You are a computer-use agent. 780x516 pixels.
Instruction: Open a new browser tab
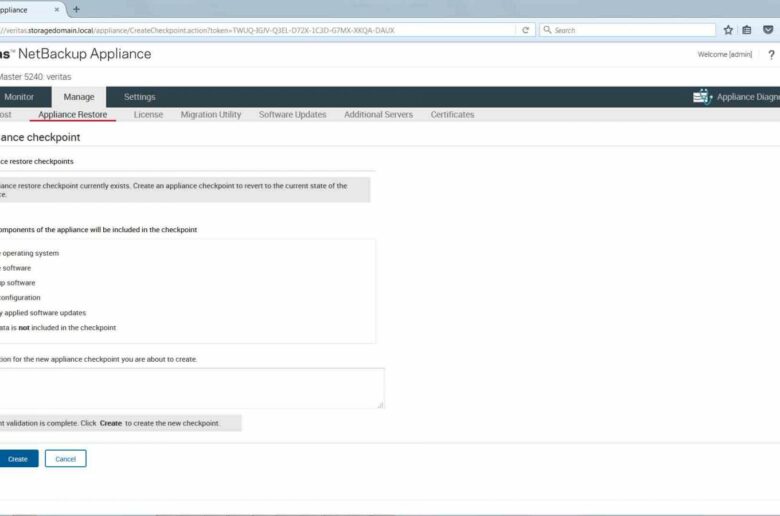(76, 9)
